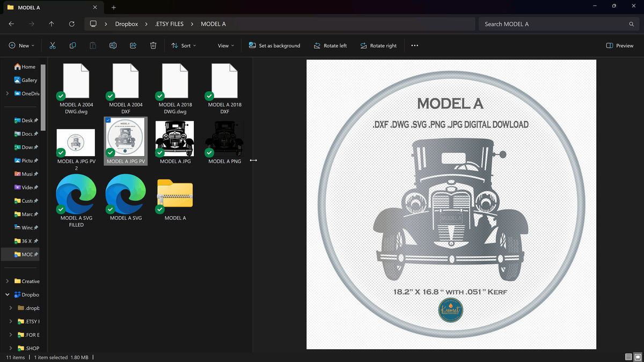Open the New dropdown menu
This screenshot has height=362, width=644.
(21, 46)
